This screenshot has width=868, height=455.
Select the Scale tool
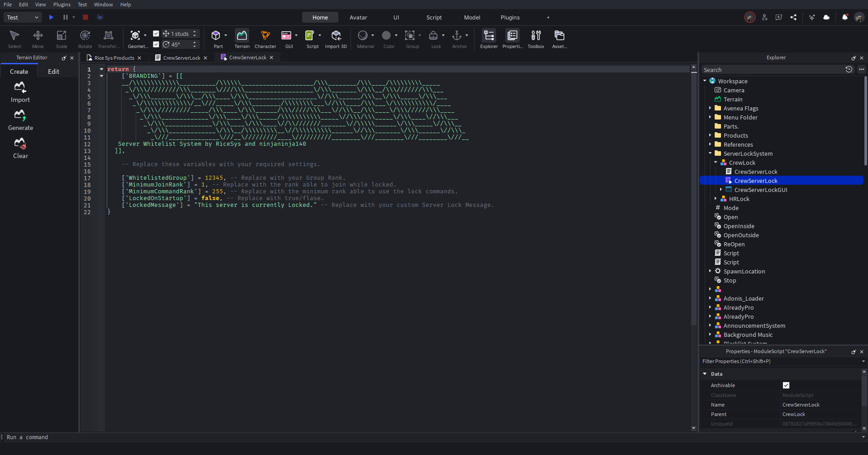[61, 39]
